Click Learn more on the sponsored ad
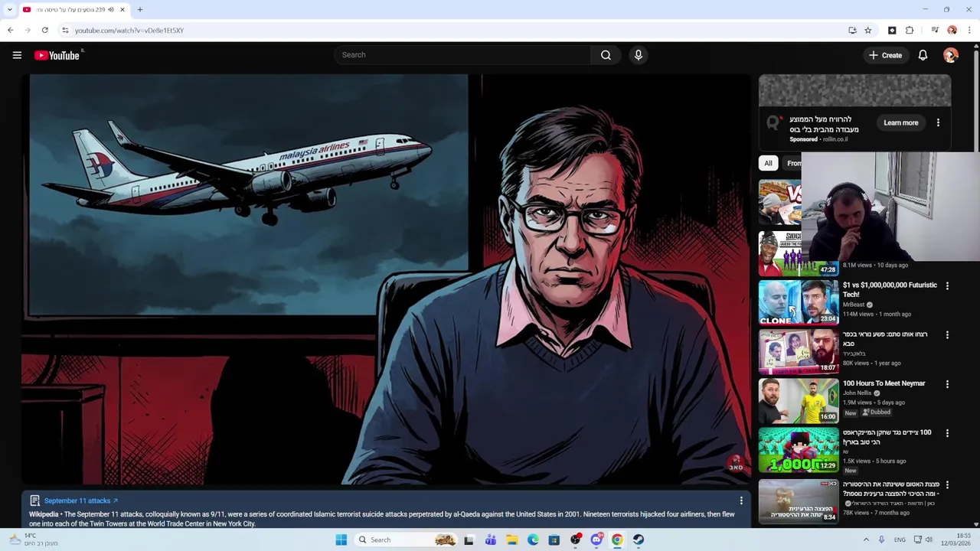 click(x=900, y=122)
